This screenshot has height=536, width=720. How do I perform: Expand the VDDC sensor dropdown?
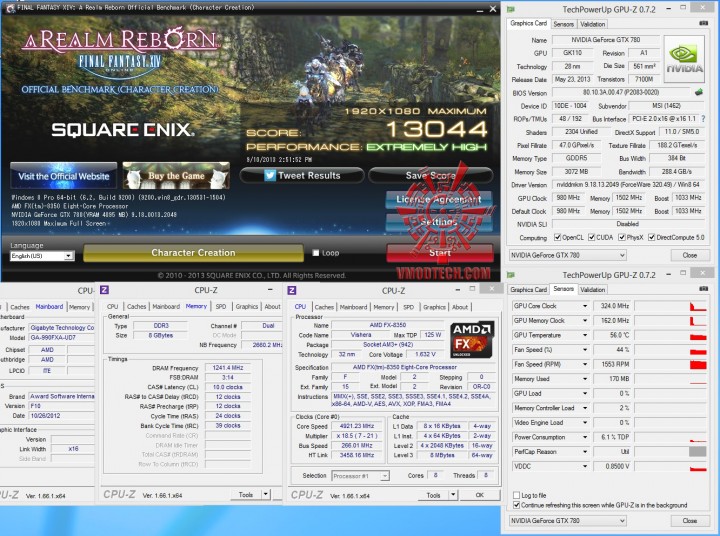coord(585,466)
